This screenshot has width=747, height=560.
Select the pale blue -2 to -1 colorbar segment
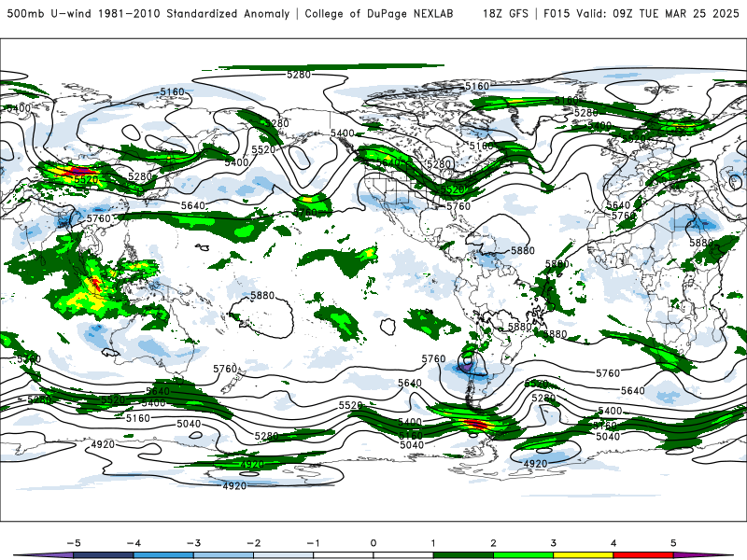[x=284, y=555]
